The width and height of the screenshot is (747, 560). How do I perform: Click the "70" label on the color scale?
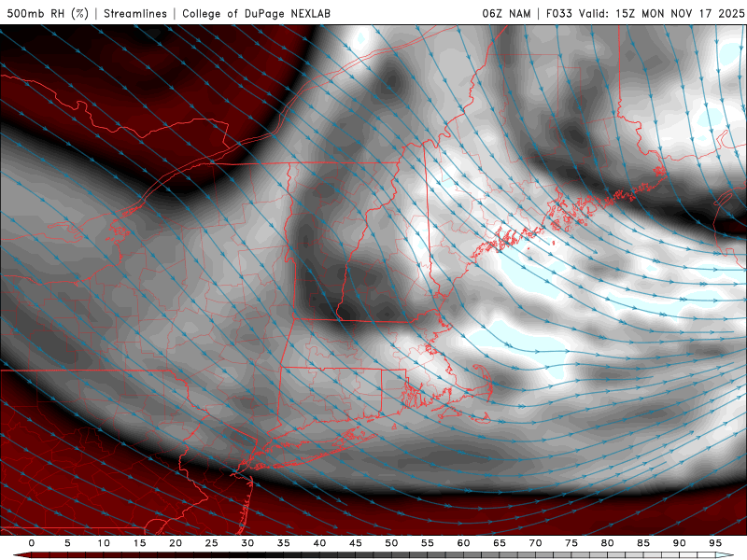(x=535, y=543)
